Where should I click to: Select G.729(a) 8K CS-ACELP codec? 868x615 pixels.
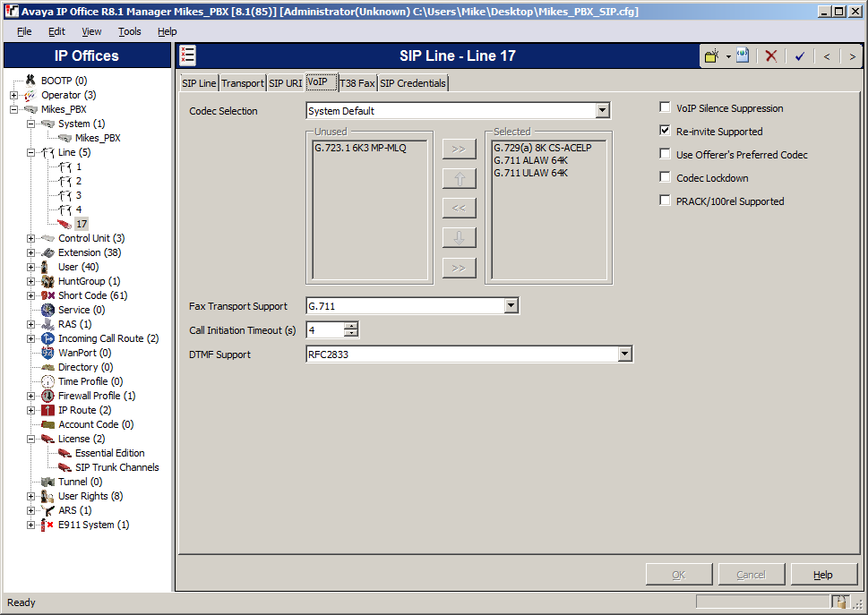(x=543, y=148)
